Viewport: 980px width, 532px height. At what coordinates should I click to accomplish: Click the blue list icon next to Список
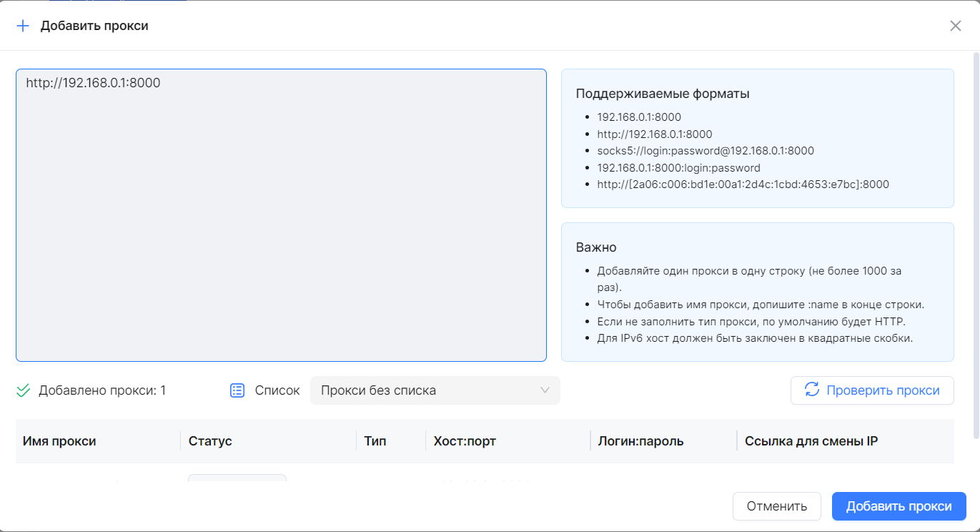237,390
